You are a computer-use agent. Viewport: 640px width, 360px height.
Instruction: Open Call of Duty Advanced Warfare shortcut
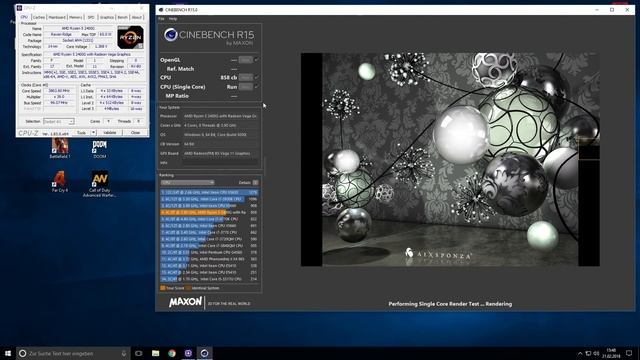(100, 184)
